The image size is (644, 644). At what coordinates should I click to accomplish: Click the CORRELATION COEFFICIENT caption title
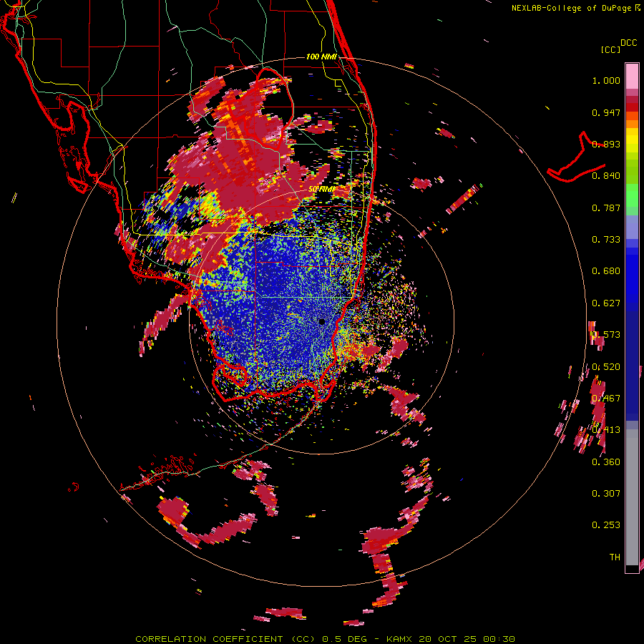point(209,639)
